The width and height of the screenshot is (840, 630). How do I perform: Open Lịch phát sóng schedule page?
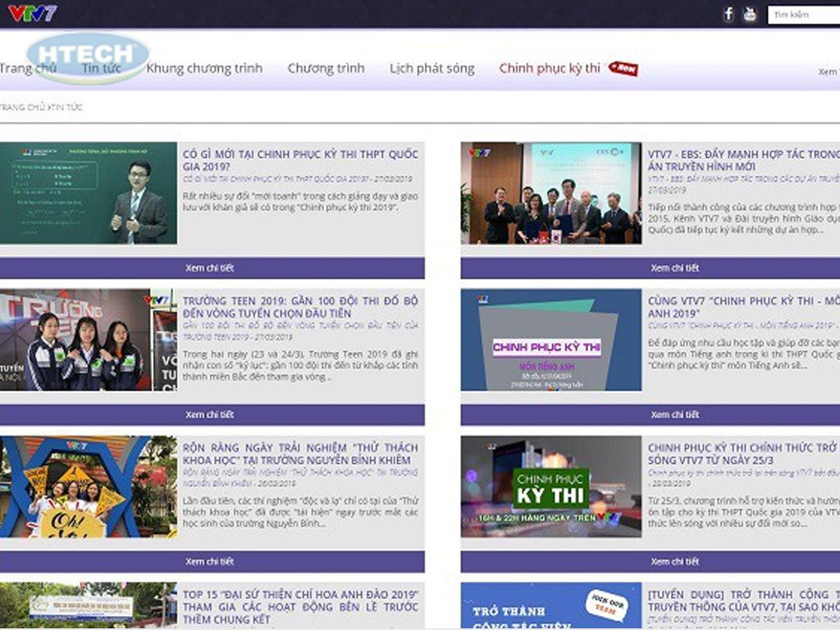[x=431, y=68]
